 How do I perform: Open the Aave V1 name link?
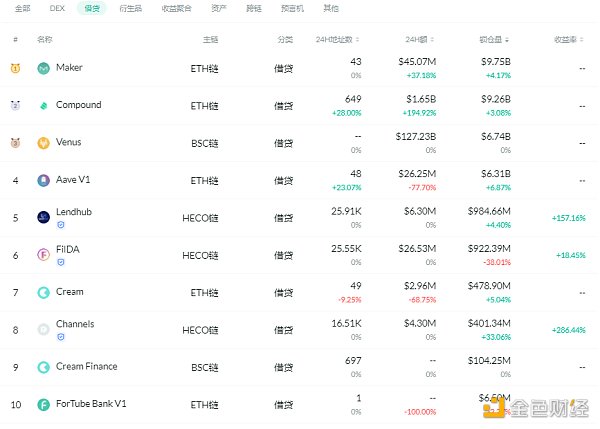73,179
